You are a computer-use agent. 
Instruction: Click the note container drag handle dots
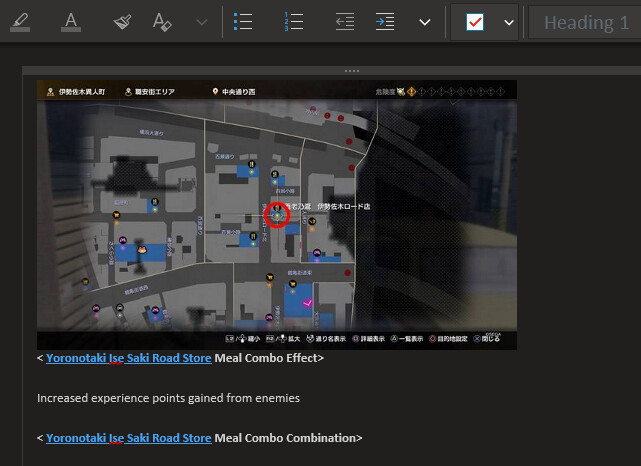coord(352,71)
